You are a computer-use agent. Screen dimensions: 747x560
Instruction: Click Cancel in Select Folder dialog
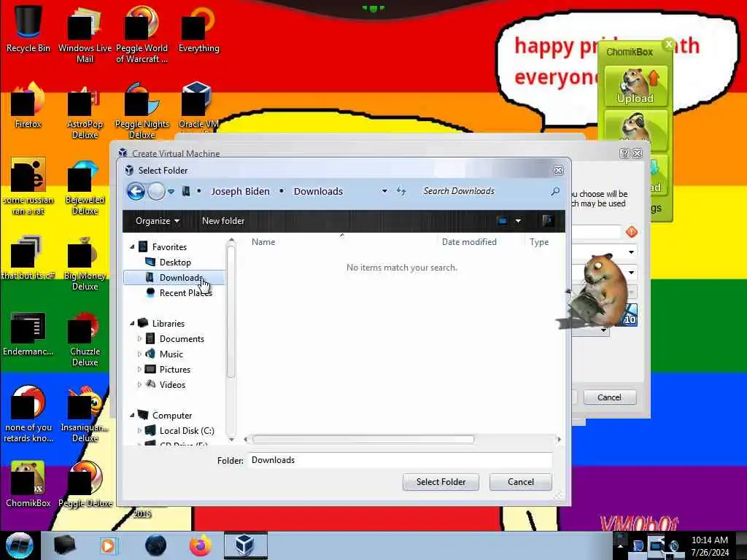(520, 482)
